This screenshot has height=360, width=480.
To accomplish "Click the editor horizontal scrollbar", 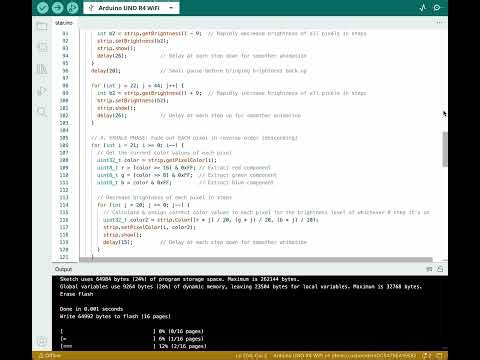I will pyautogui.click(x=256, y=260).
